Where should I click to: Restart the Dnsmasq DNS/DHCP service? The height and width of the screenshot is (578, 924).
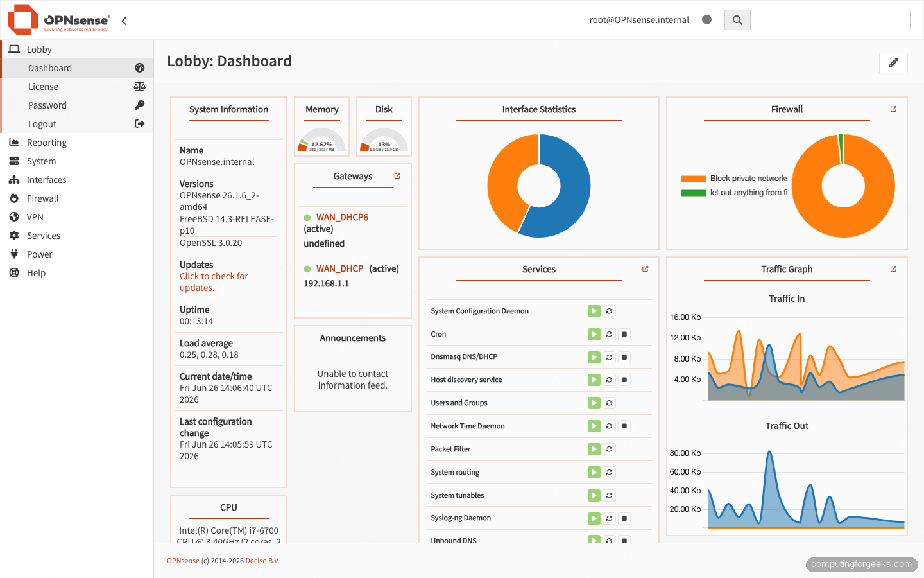[x=610, y=357]
